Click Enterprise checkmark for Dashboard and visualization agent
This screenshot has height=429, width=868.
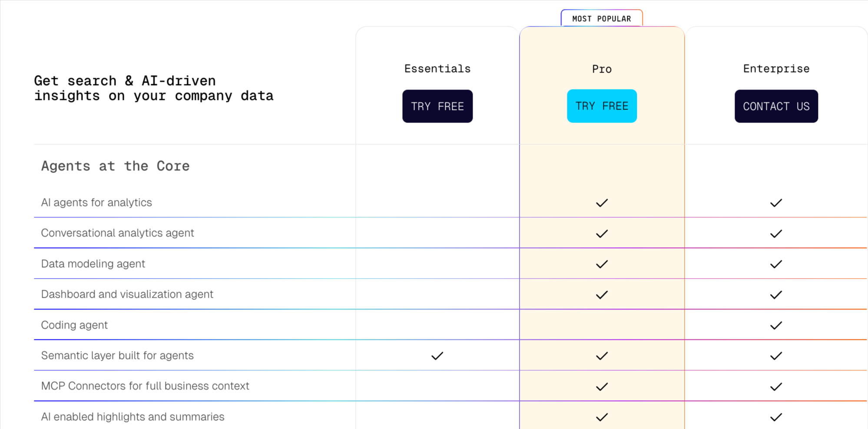pyautogui.click(x=776, y=295)
